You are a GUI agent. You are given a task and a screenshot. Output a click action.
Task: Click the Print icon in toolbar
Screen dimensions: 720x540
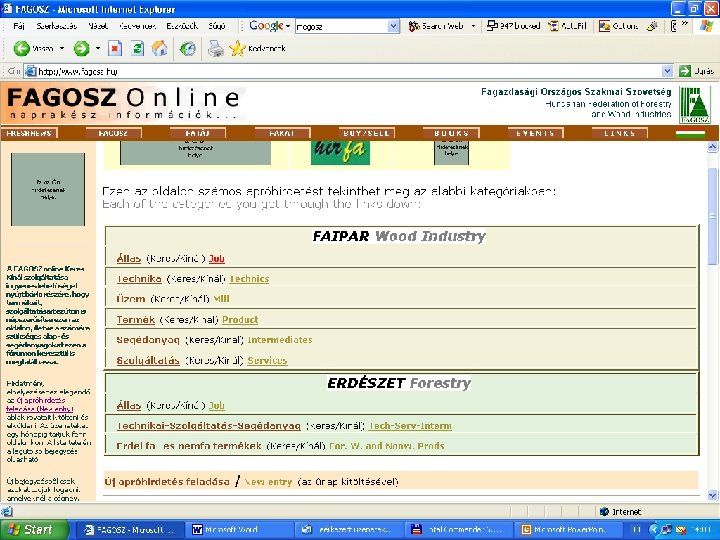click(x=215, y=48)
